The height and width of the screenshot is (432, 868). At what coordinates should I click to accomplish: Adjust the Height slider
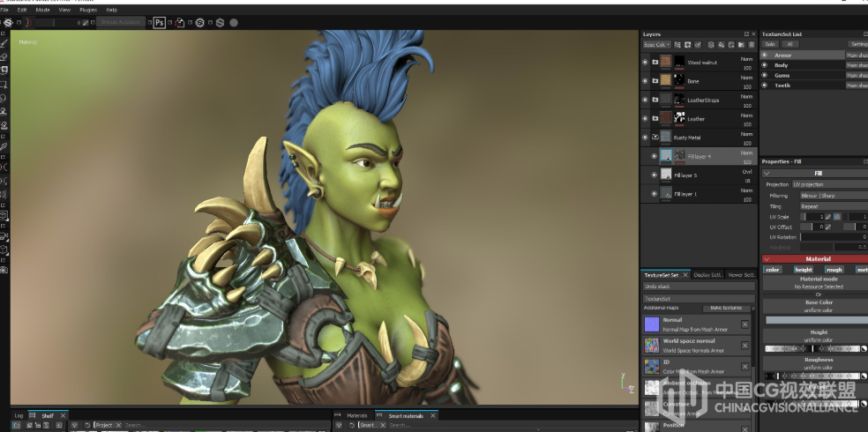tap(812, 348)
